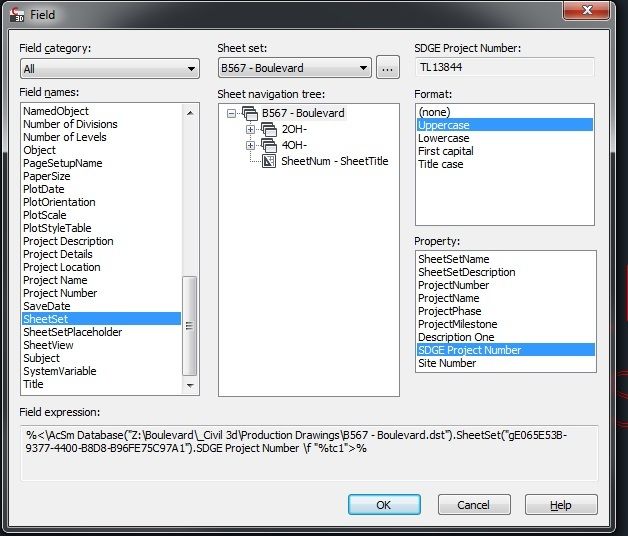Open the Sheet set dropdown
Viewport: 628px width, 536px height.
point(295,68)
